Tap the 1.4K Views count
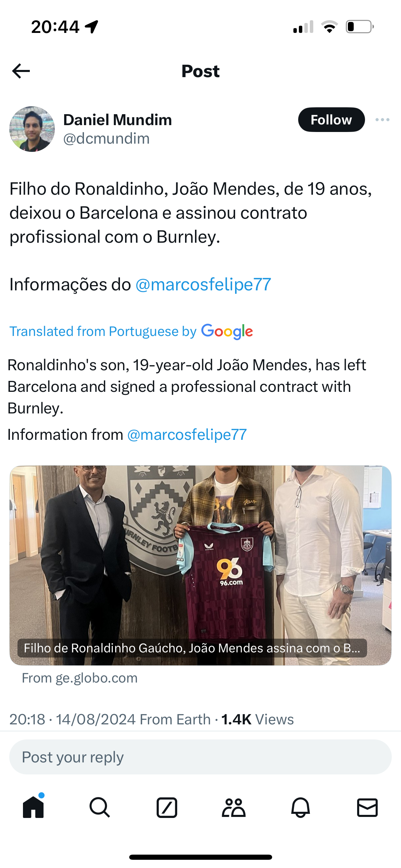The width and height of the screenshot is (401, 868). pyautogui.click(x=257, y=719)
